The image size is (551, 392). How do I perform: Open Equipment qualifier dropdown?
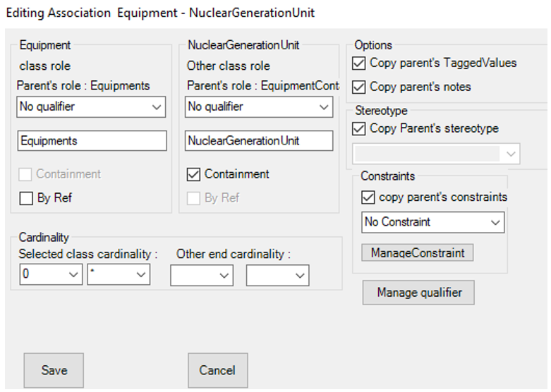pos(92,106)
